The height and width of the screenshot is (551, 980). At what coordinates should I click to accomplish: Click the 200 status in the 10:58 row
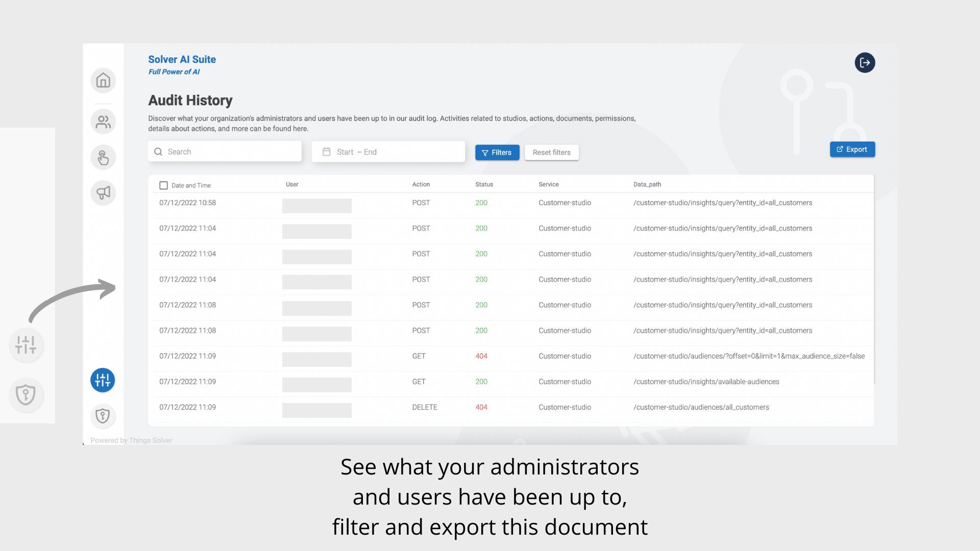[481, 203]
